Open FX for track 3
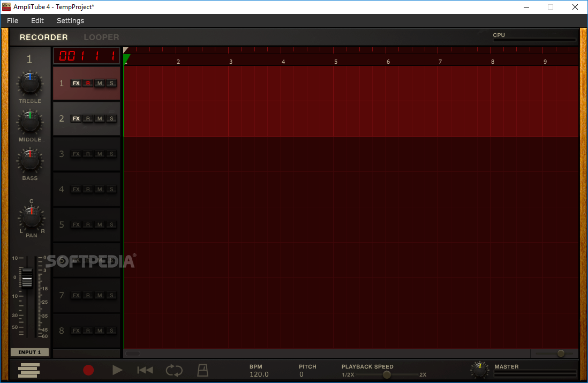The width and height of the screenshot is (588, 383). tap(76, 154)
